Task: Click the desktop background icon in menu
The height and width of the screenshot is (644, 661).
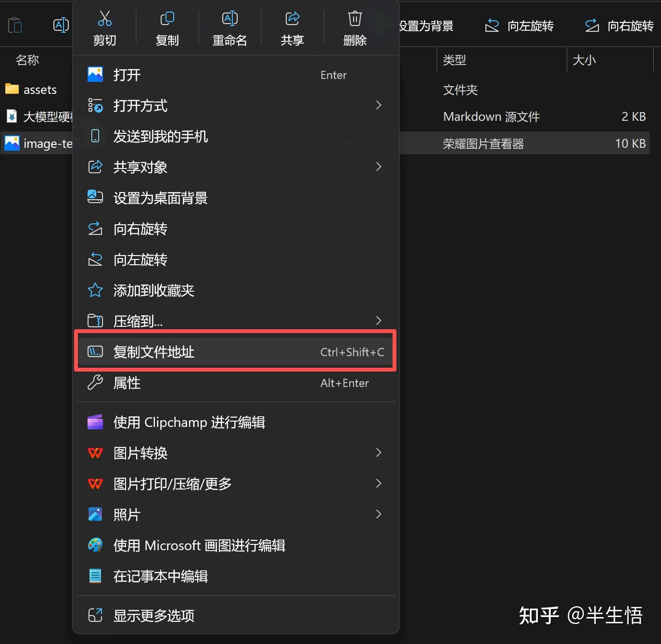Action: point(95,196)
